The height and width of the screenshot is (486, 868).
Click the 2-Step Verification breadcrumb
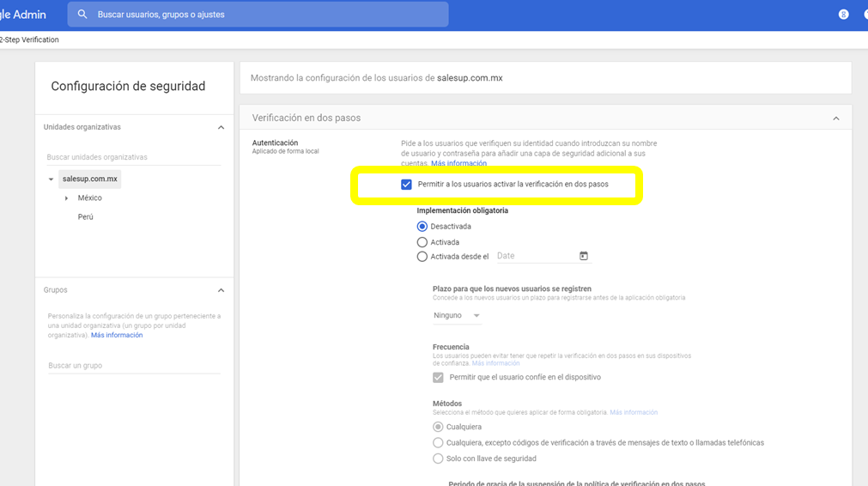tap(29, 39)
